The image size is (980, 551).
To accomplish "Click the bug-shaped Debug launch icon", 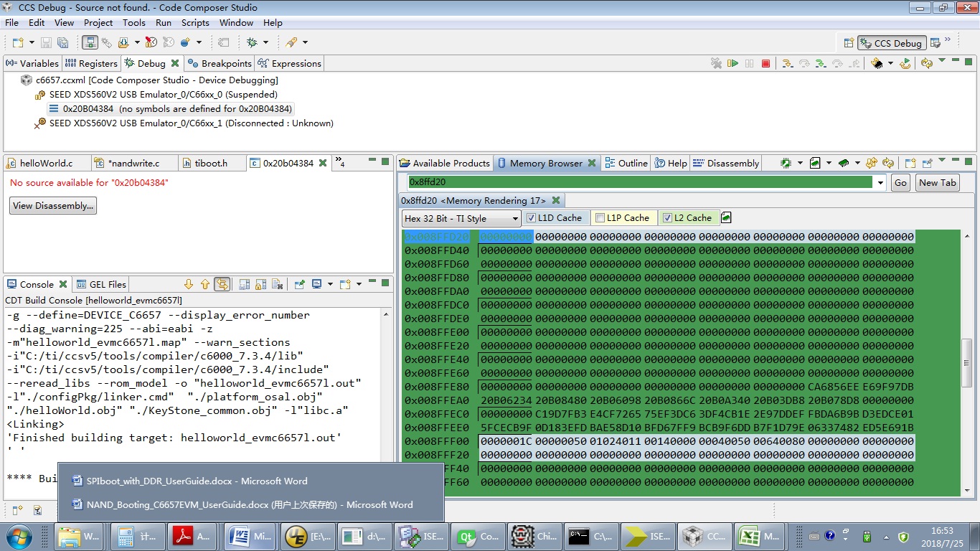I will [x=252, y=42].
